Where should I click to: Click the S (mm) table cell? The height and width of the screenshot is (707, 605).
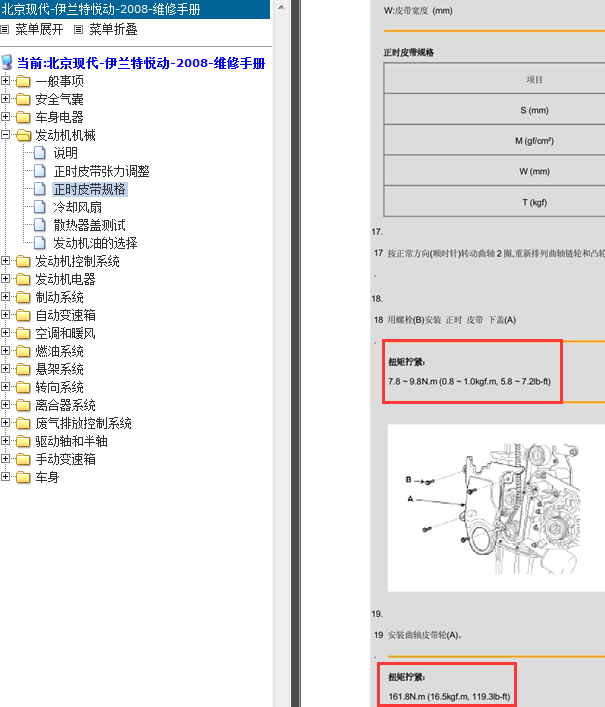pos(494,110)
